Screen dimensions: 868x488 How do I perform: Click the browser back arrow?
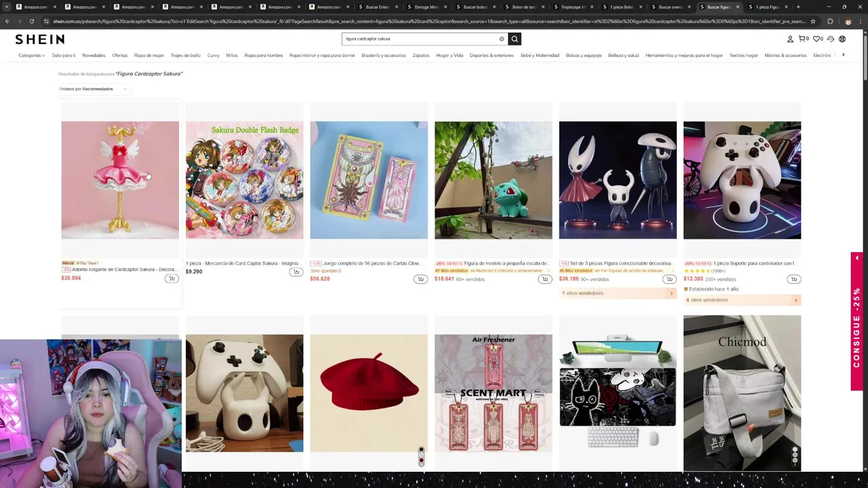7,21
